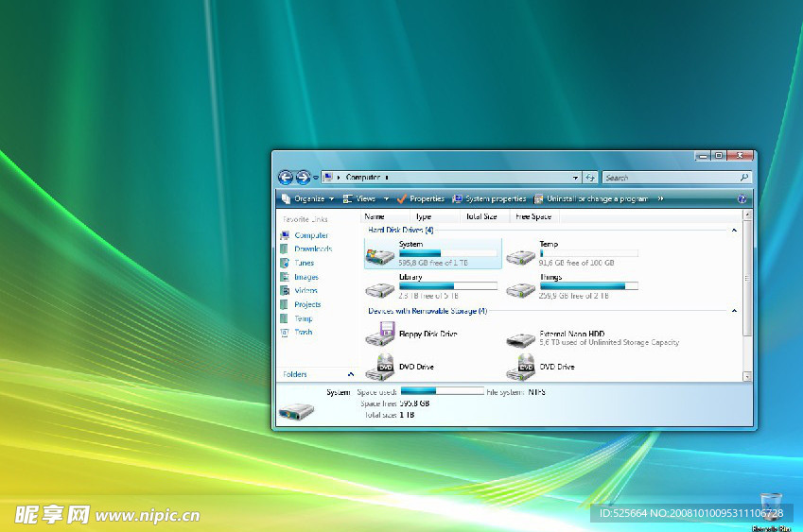Select the External Nano HDD icon
The image size is (803, 532).
(x=520, y=338)
